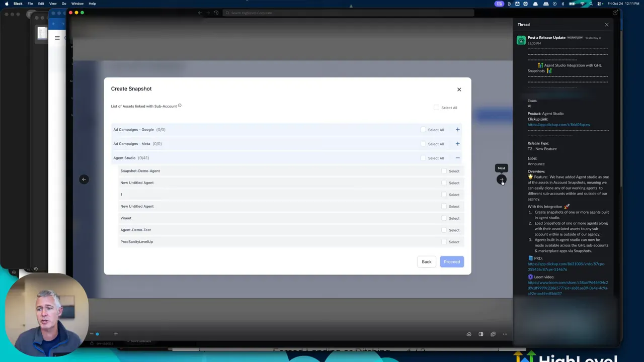Open the View menu
The height and width of the screenshot is (362, 644).
53,4
